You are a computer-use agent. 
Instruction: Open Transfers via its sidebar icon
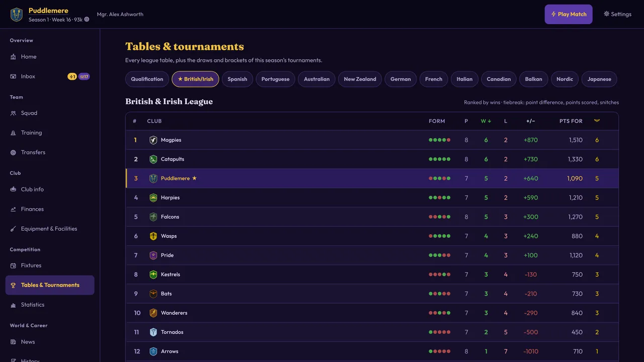[x=13, y=152]
